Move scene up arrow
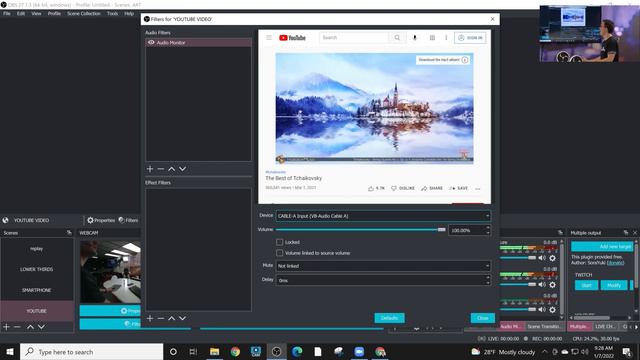Image resolution: width=640 pixels, height=360 pixels. tap(30, 327)
